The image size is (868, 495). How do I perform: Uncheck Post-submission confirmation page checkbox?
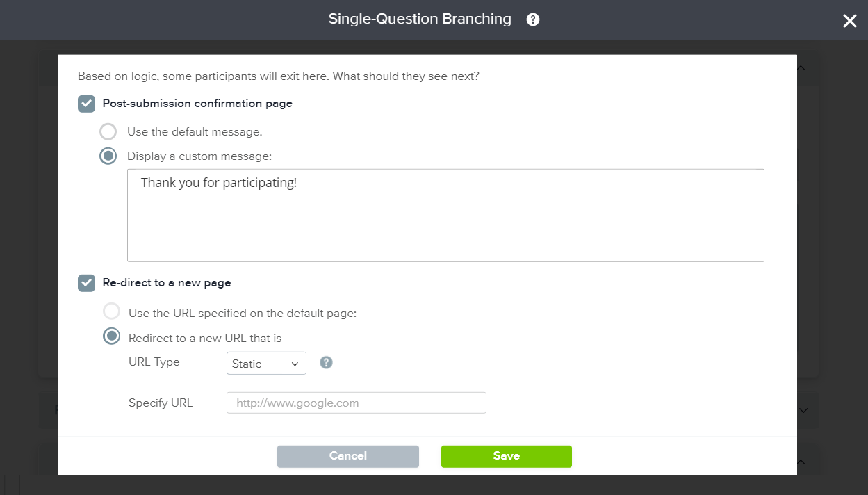point(86,104)
